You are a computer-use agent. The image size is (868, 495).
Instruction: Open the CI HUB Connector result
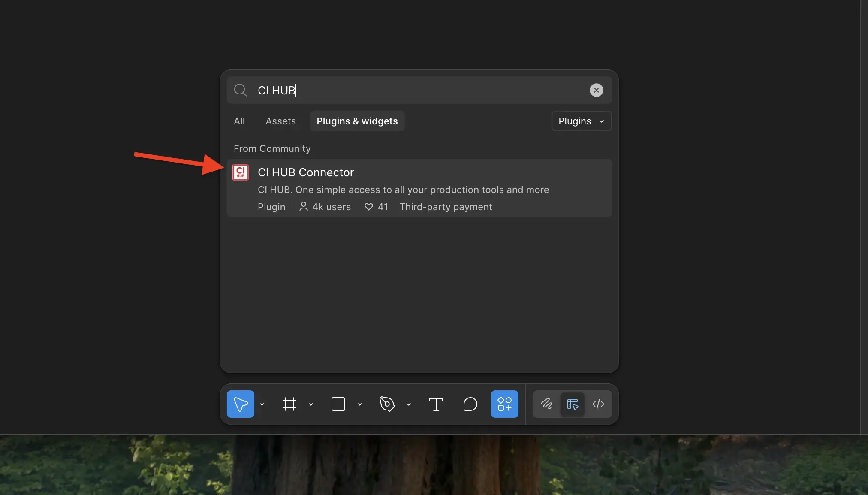coord(419,188)
